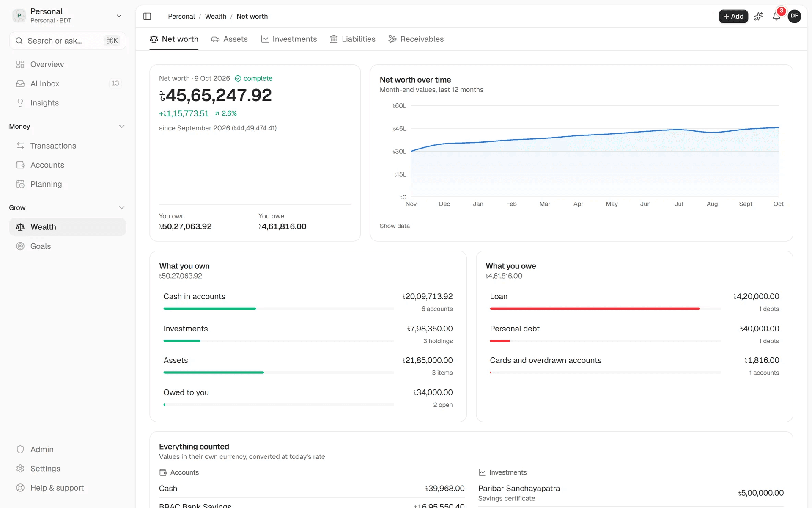Click the Paribar Sanchayapatra investment entry
Viewport: 812px width, 508px height.
pos(631,493)
